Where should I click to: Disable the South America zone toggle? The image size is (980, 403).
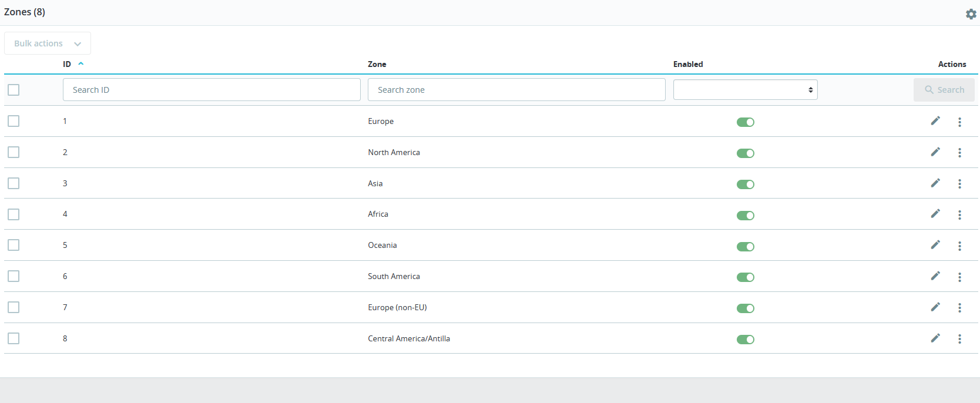click(746, 277)
